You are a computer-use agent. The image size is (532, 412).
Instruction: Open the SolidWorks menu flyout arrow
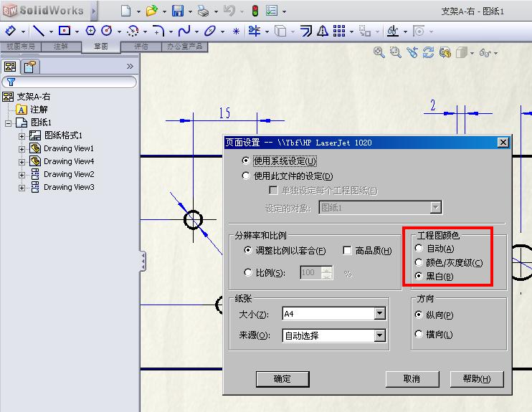[x=94, y=11]
